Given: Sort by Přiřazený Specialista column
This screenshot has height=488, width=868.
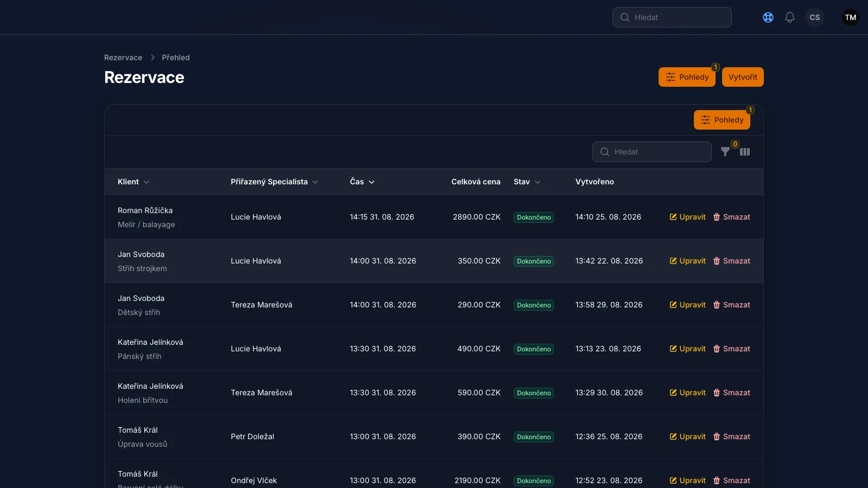Looking at the screenshot, I should coord(275,182).
